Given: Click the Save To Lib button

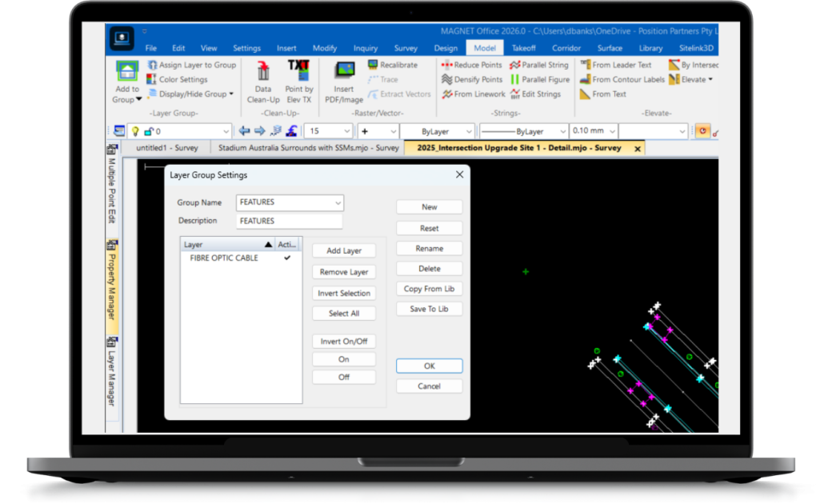Looking at the screenshot, I should [429, 309].
